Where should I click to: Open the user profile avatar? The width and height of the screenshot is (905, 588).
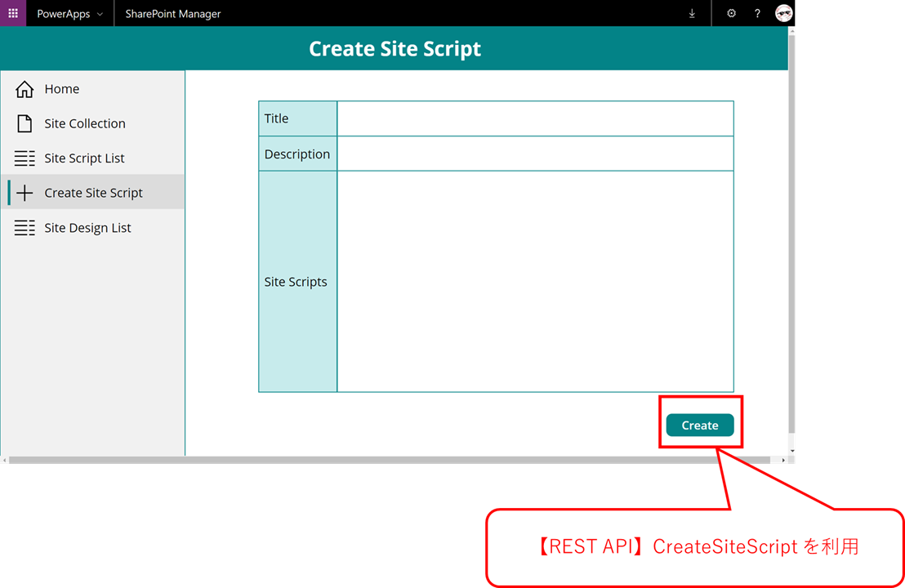(x=783, y=13)
